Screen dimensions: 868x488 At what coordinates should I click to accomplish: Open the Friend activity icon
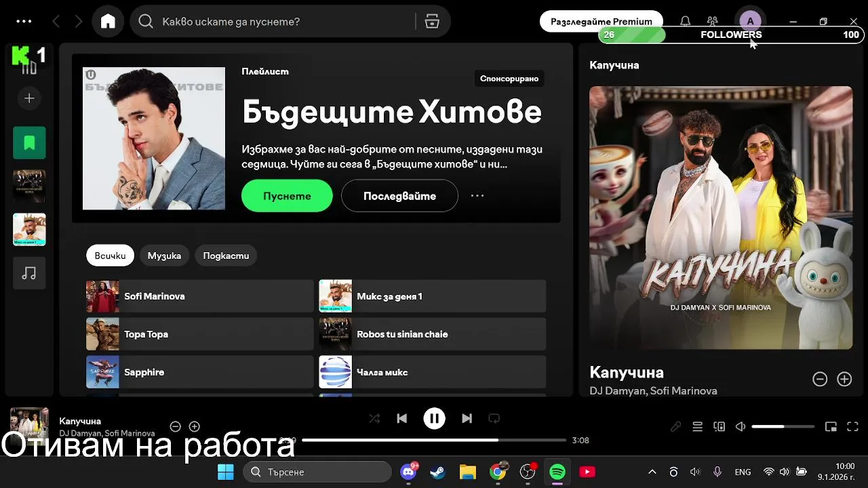[712, 21]
